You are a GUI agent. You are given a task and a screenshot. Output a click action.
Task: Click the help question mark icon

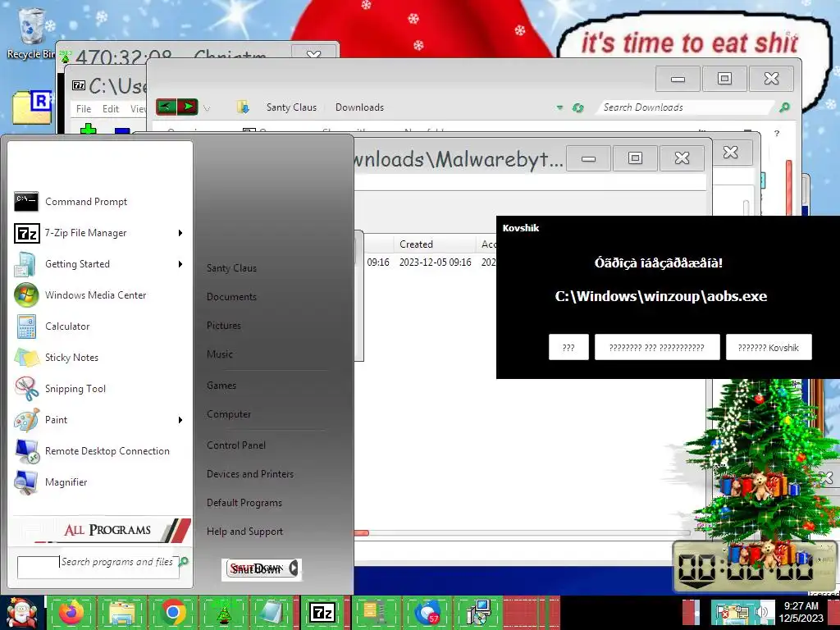click(x=776, y=134)
